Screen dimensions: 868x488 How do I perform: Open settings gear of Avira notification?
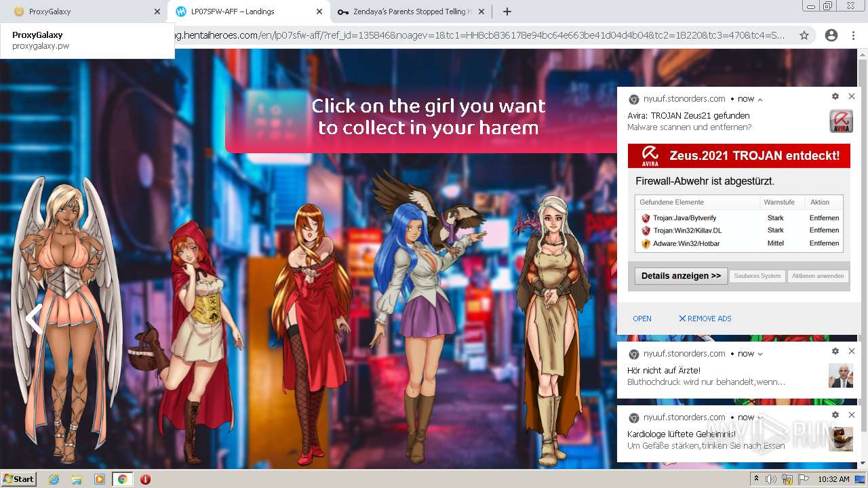pyautogui.click(x=835, y=97)
